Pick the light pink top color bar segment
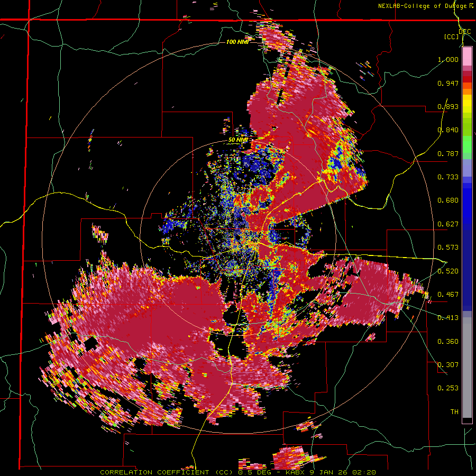Screen dimensions: 476x476 pyautogui.click(x=467, y=57)
